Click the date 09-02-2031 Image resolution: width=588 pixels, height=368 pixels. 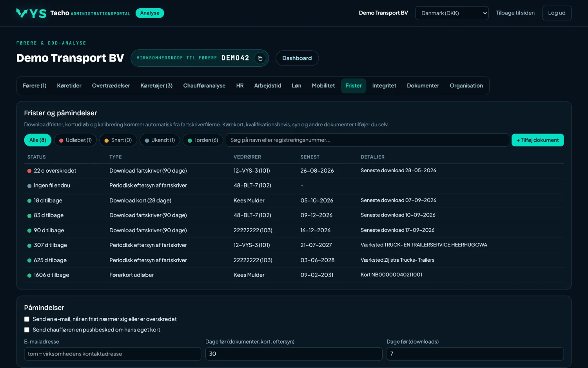click(x=317, y=275)
